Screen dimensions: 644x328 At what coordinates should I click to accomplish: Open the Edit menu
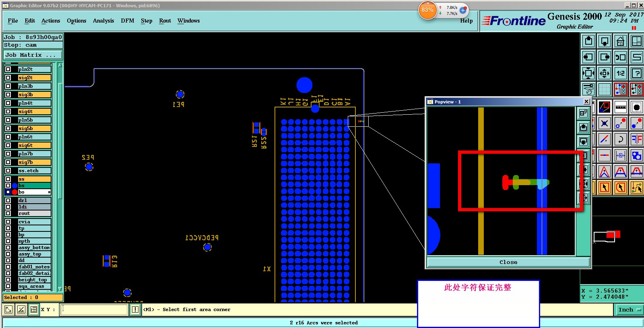pos(30,21)
